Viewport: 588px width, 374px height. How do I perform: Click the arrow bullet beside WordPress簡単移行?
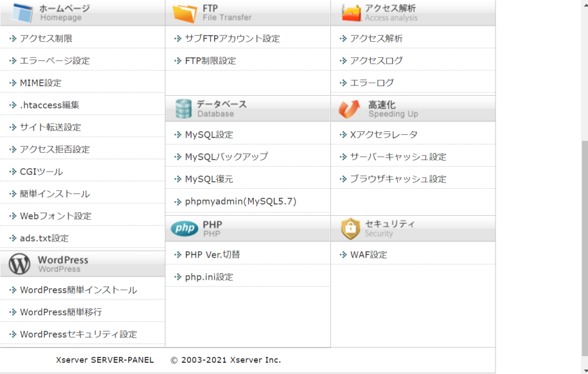(x=13, y=312)
